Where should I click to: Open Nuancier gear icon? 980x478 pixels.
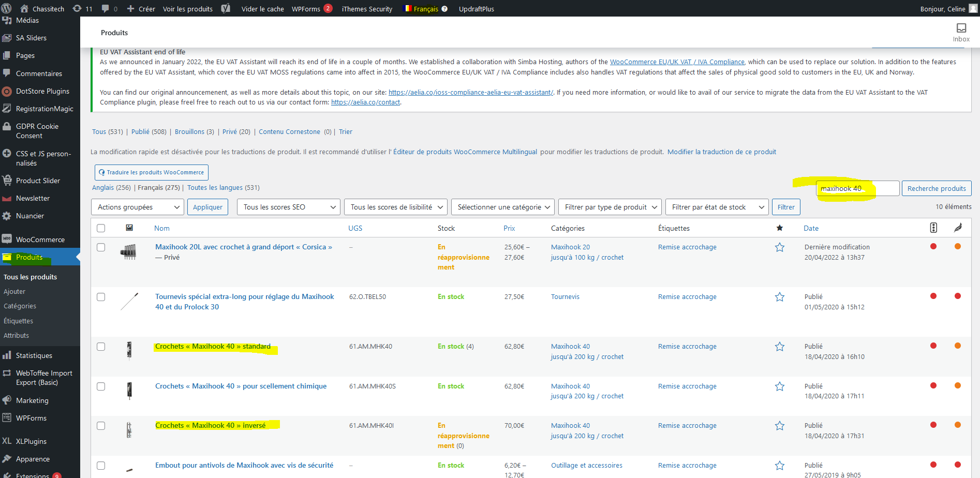pos(7,216)
